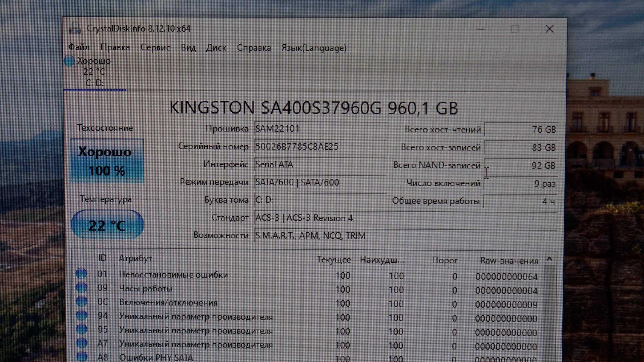644x362 pixels.
Task: Click the scroll-up arrow of the attribute list
Action: (x=549, y=259)
